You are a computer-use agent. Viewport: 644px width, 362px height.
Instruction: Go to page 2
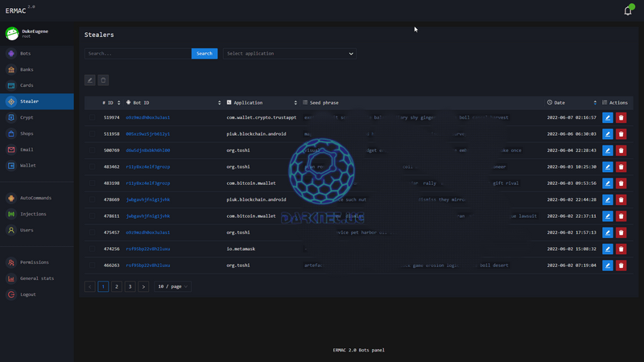pos(117,286)
